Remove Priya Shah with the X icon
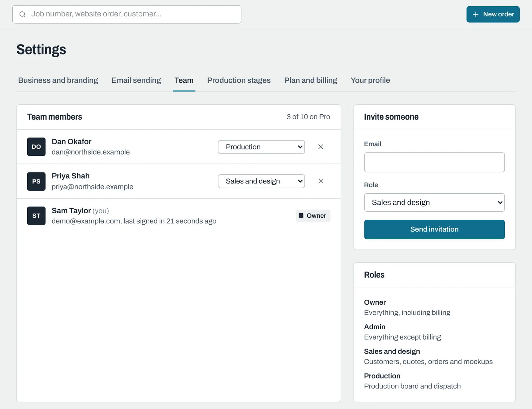The height and width of the screenshot is (409, 532). point(321,181)
